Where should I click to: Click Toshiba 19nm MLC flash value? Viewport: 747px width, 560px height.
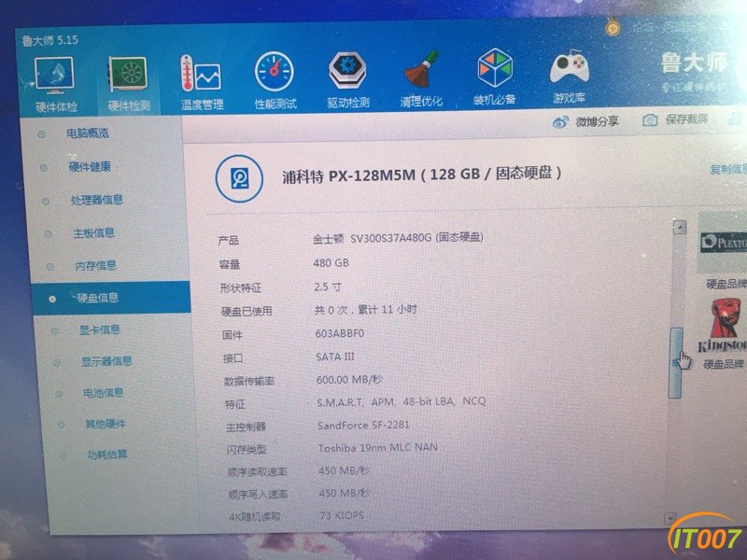(378, 448)
